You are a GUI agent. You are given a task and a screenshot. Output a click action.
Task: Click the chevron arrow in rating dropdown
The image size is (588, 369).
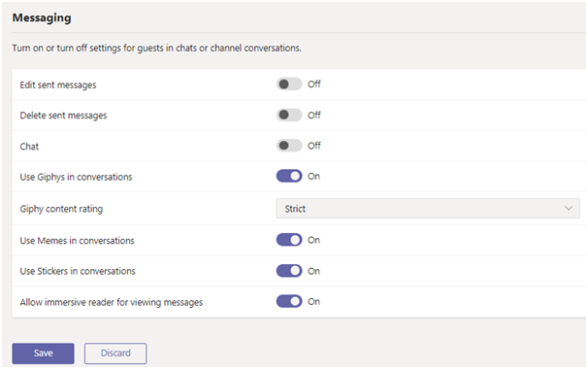click(x=569, y=209)
